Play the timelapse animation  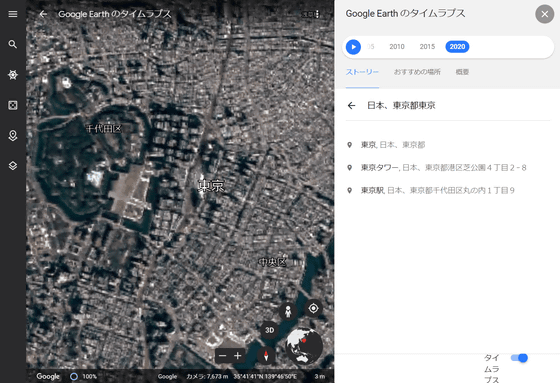tap(353, 47)
